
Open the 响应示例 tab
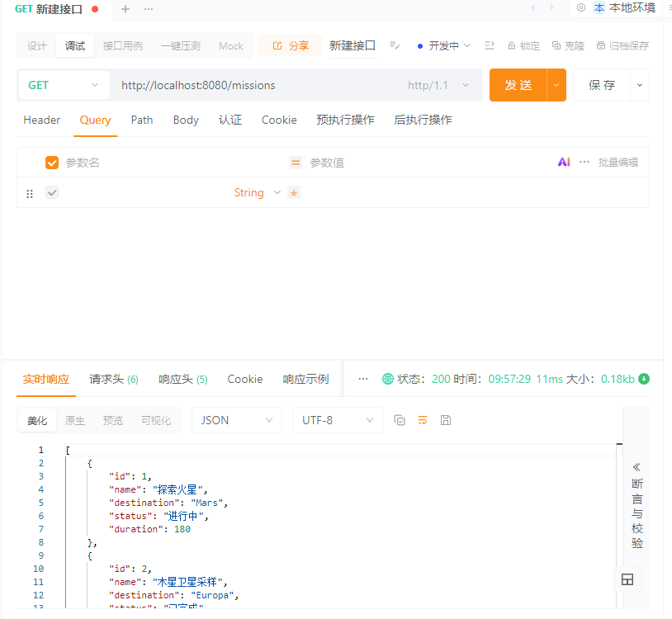click(305, 379)
